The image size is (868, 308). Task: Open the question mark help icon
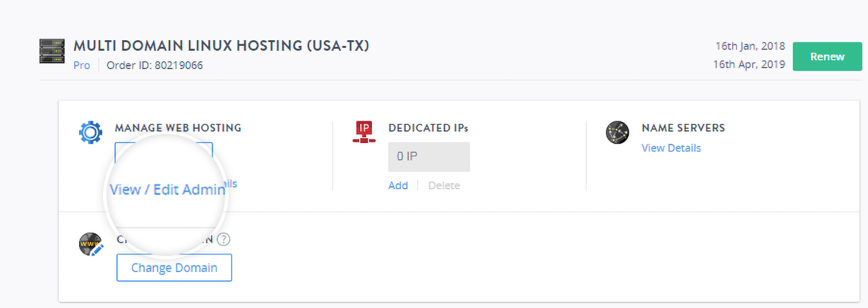pyautogui.click(x=224, y=240)
